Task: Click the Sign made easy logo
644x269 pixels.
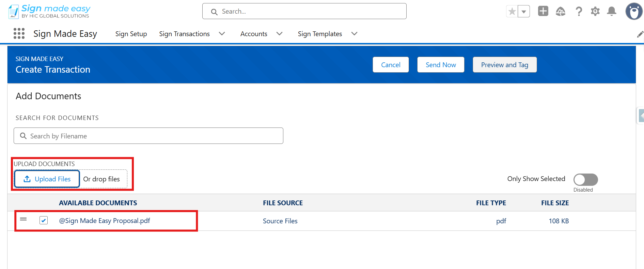Action: [49, 11]
